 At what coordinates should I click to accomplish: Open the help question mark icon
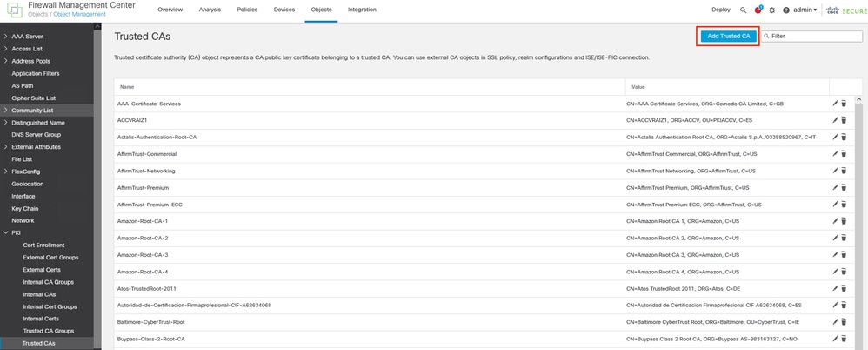click(786, 10)
